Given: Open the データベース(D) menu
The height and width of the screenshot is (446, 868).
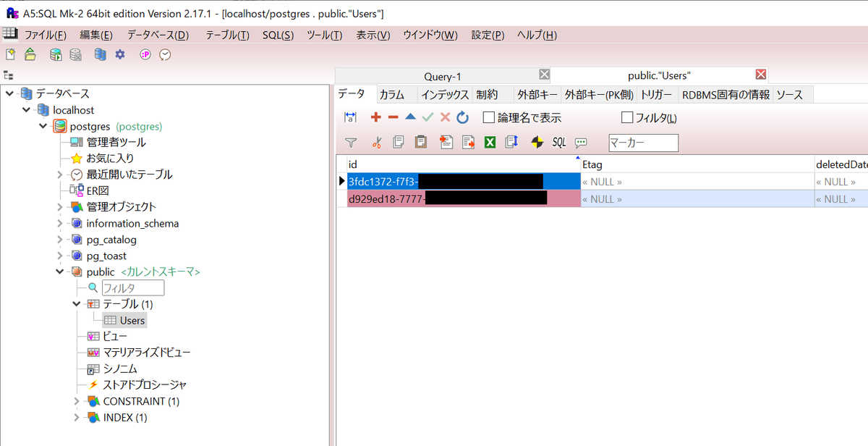Looking at the screenshot, I should pyautogui.click(x=158, y=35).
